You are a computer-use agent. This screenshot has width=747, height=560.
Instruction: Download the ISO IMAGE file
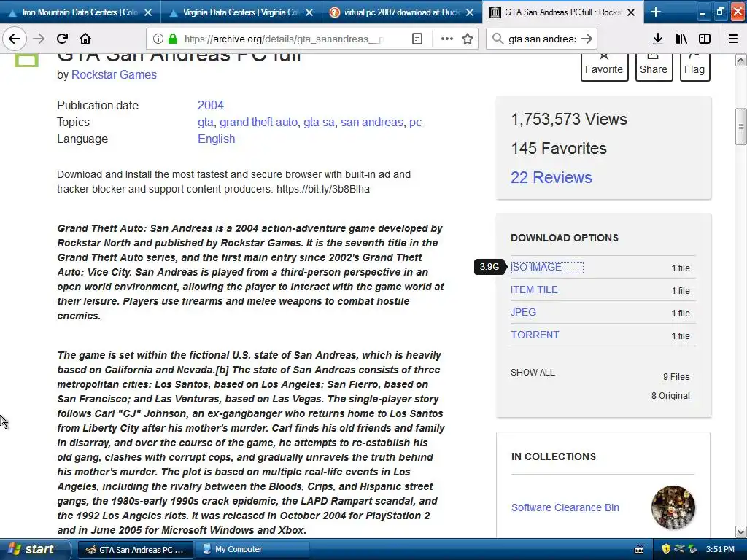[536, 267]
